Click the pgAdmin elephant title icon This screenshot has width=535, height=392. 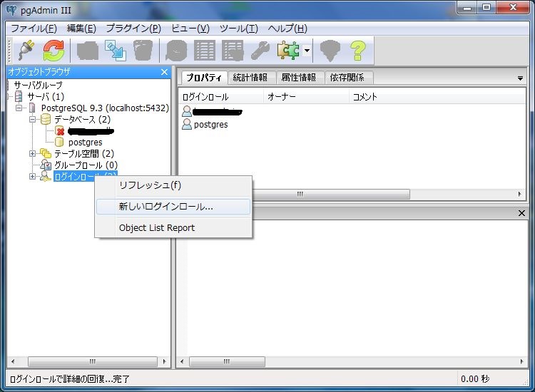point(11,10)
